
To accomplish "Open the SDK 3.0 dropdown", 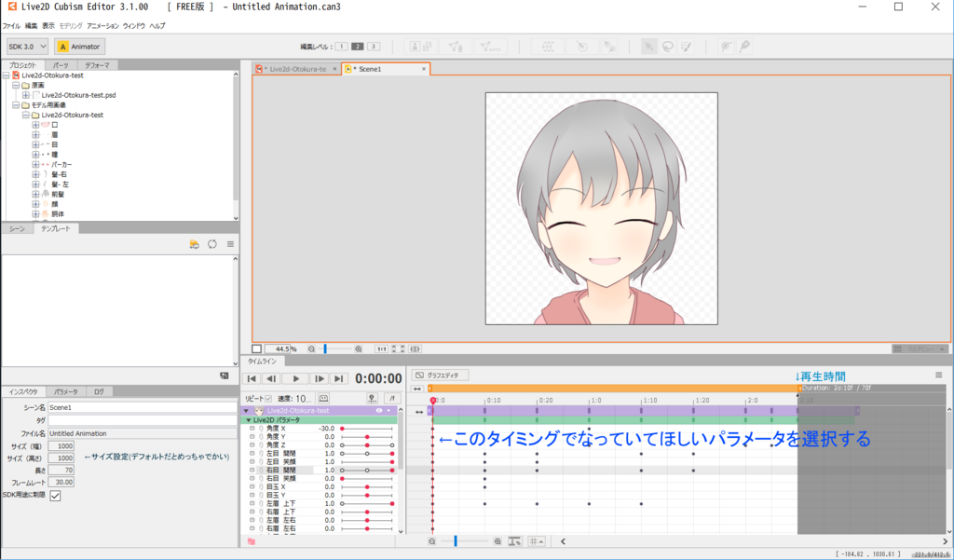I will point(27,47).
